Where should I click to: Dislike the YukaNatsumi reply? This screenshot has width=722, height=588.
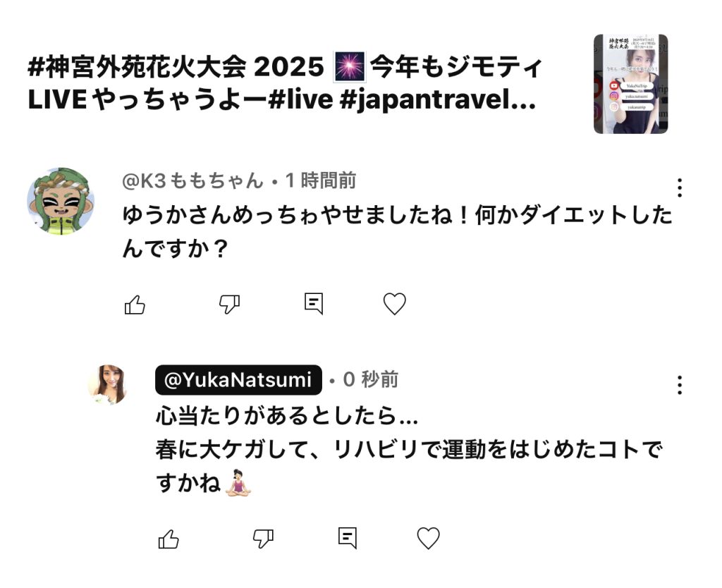point(263,539)
